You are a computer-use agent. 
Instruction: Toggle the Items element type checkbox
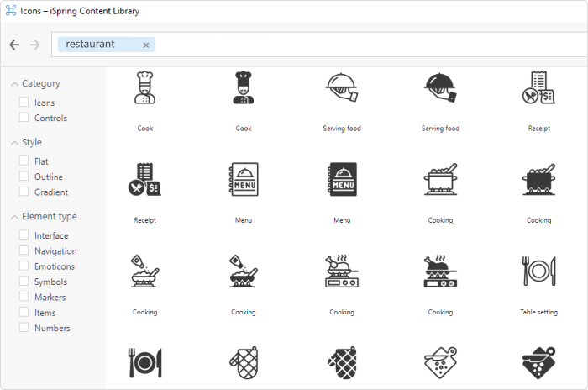click(24, 312)
